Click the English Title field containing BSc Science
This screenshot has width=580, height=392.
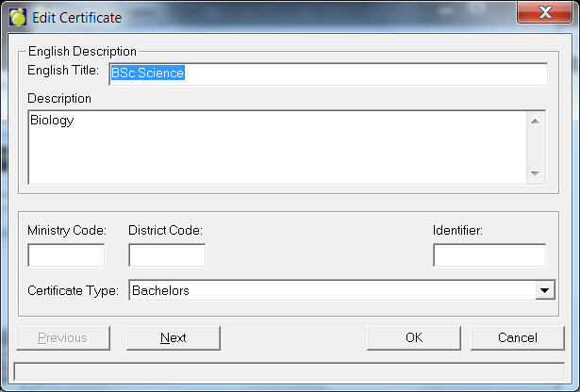[x=327, y=73]
